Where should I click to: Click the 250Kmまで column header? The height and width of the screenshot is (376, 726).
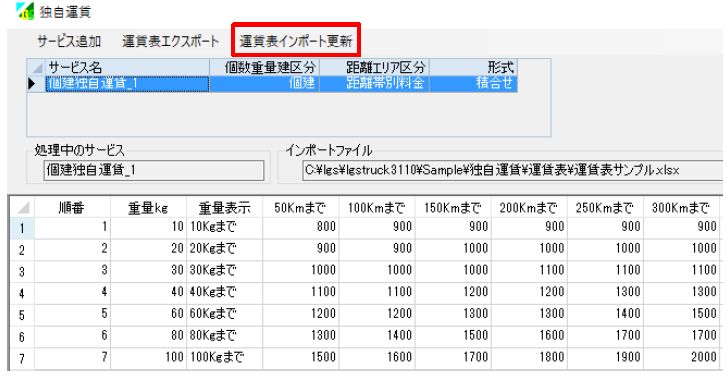click(606, 207)
